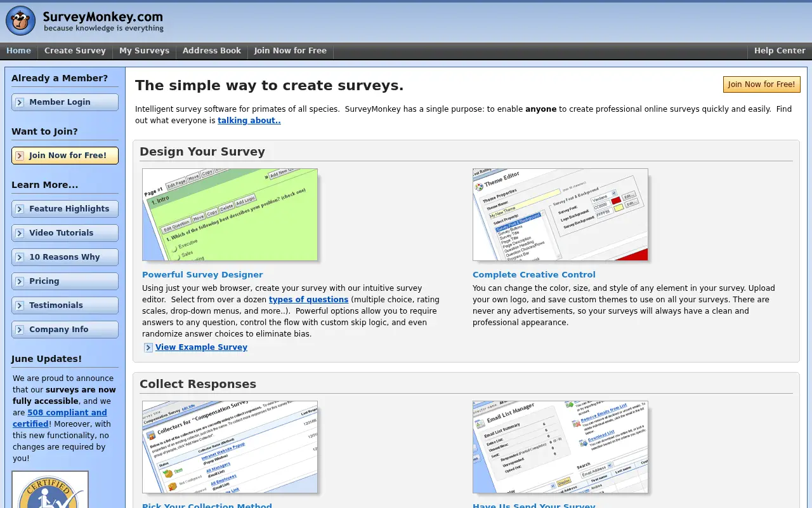
Task: Open Company Info in the sidebar
Action: (65, 330)
